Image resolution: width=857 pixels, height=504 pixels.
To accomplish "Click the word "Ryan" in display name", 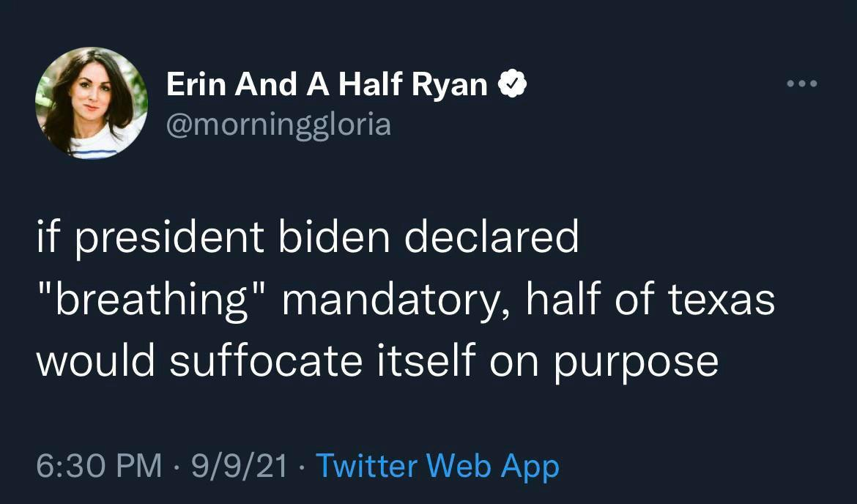I will point(449,86).
